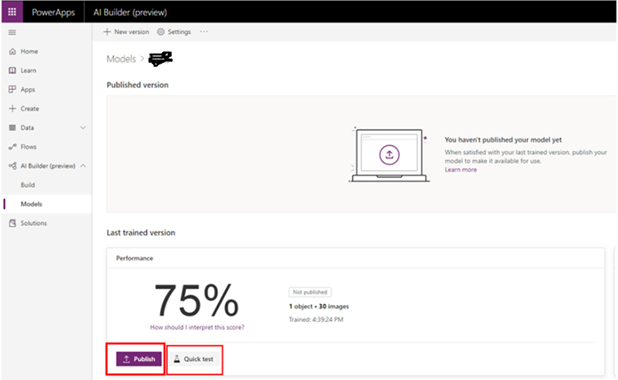Open the app launcher waffle icon

click(12, 12)
